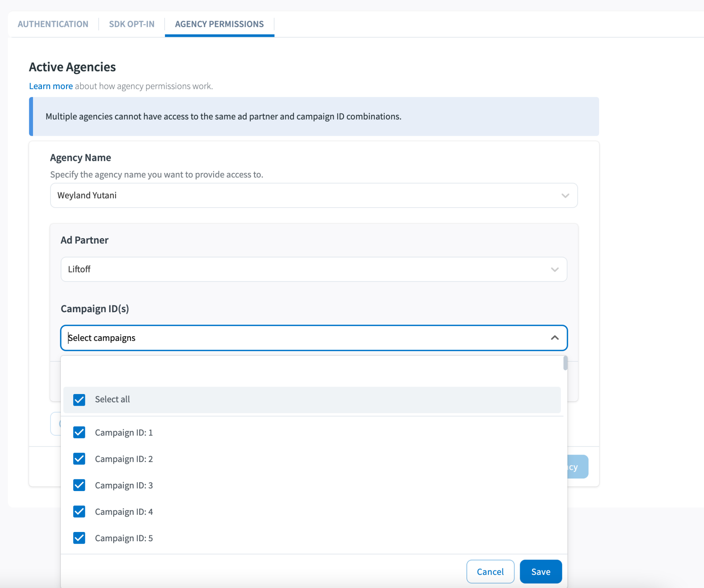
Task: Switch to the SDK Opt-In tab
Action: (132, 24)
